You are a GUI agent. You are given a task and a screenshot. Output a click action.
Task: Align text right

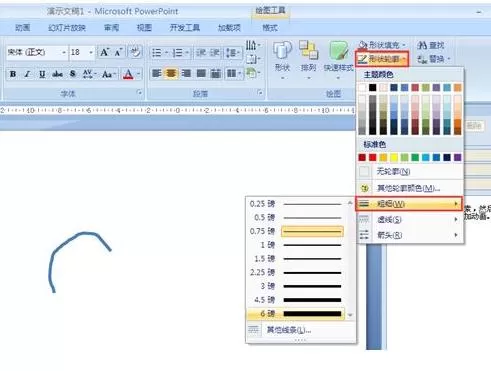click(186, 73)
